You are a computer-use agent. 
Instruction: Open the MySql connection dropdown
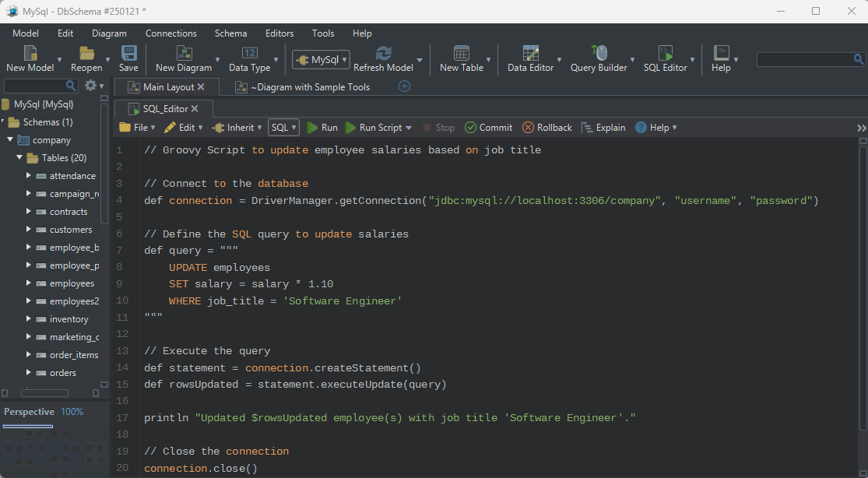click(321, 59)
